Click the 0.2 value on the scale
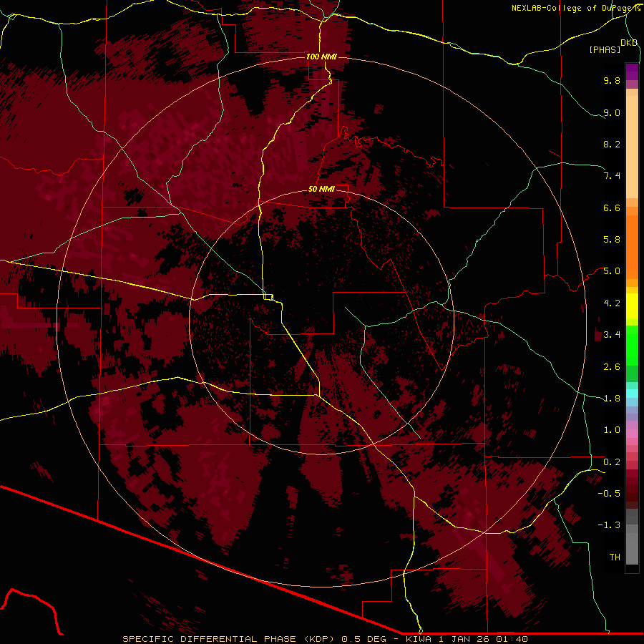644x644 pixels. click(612, 462)
